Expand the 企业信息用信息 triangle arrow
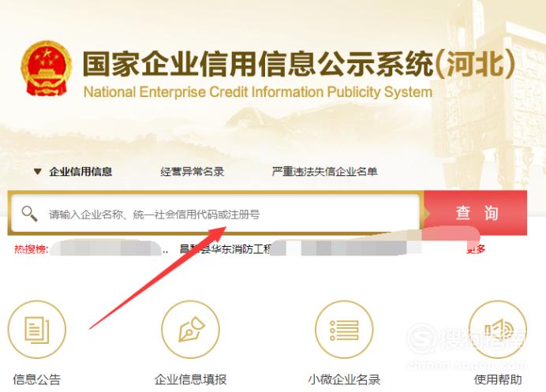This screenshot has height=392, width=546. click(x=38, y=171)
